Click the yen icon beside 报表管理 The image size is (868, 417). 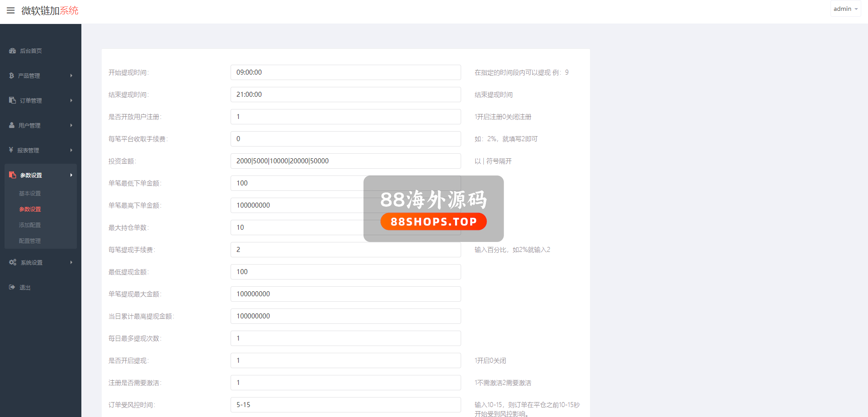(11, 150)
